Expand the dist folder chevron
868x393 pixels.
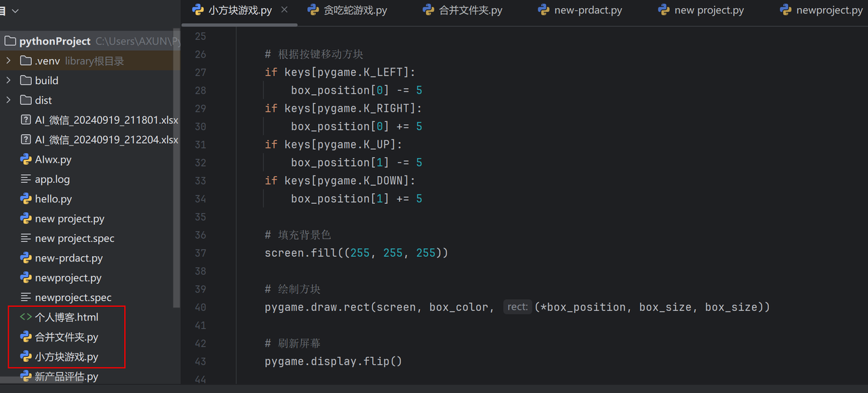8,100
